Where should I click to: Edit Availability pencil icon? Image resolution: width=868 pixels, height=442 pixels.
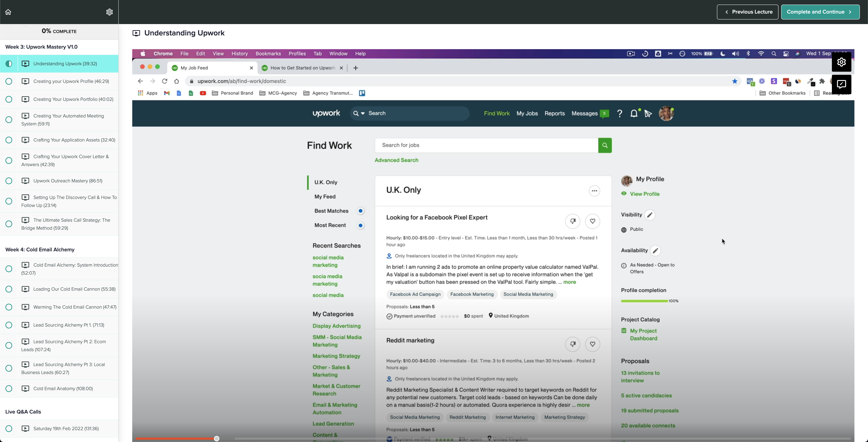pos(655,251)
